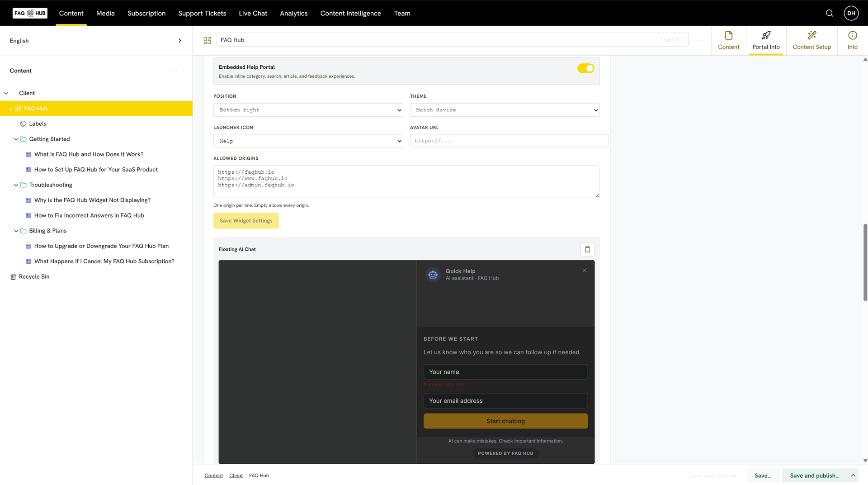This screenshot has width=868, height=485.
Task: Add new content with the plus icon
Action: pos(184,71)
